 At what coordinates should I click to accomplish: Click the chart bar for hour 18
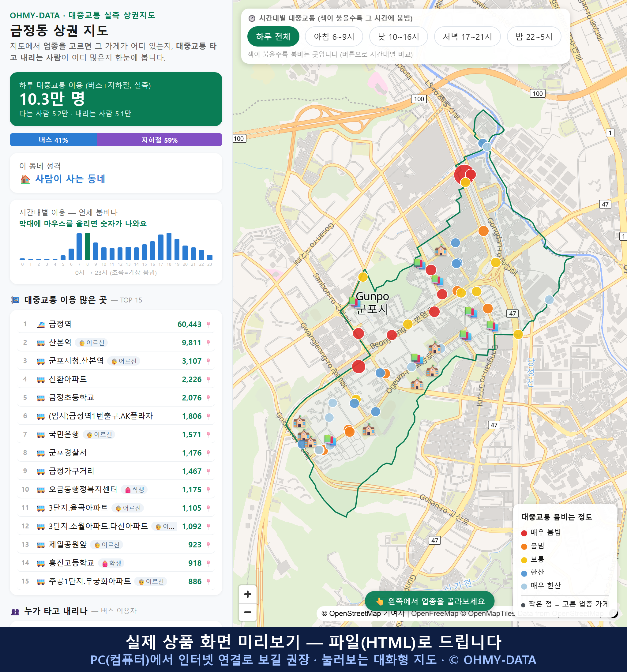[169, 246]
